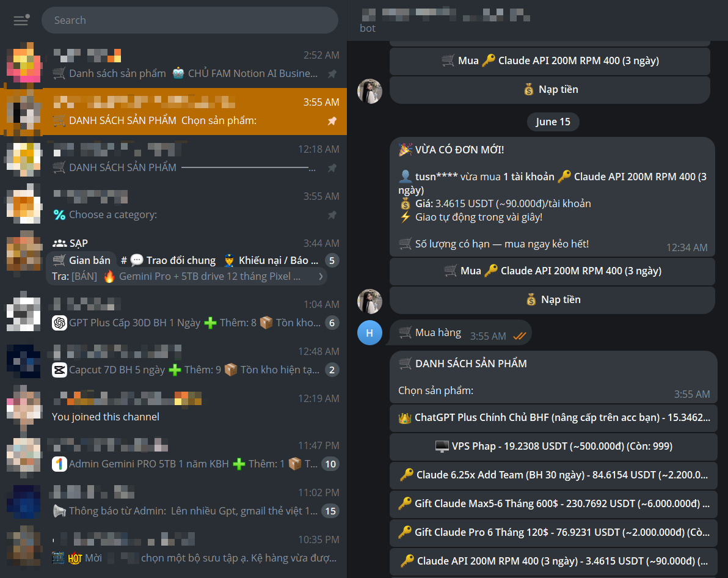
Task: Click 'Mua Claude API 200M' button below new-order message
Action: point(552,271)
